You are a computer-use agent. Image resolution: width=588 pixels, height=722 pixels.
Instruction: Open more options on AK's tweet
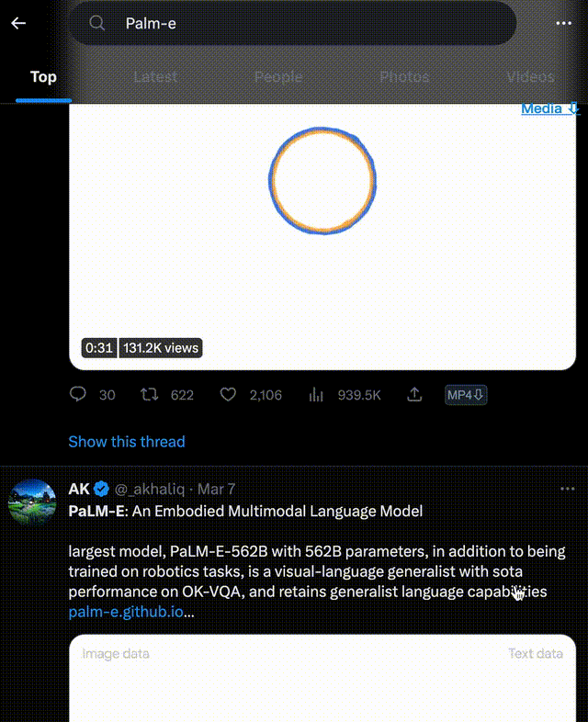[563, 489]
